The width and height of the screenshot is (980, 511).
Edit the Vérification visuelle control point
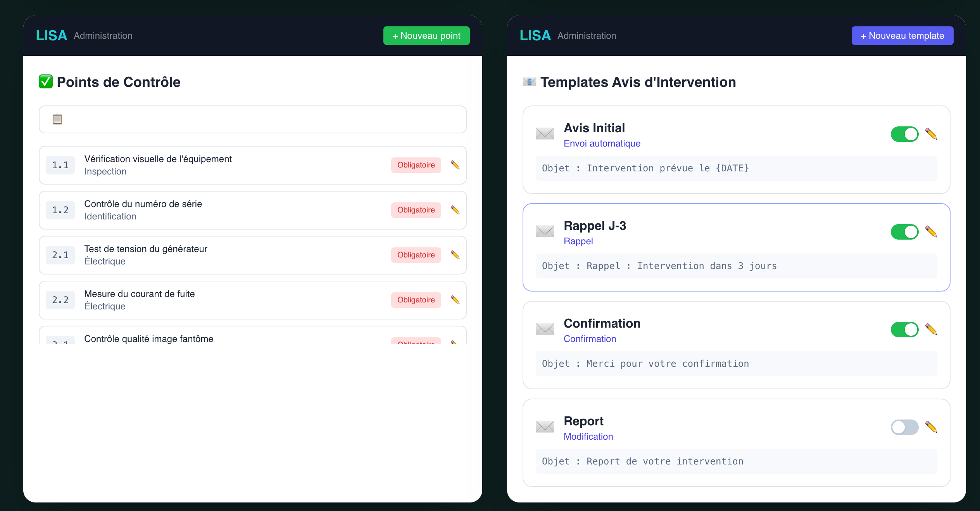(x=455, y=165)
